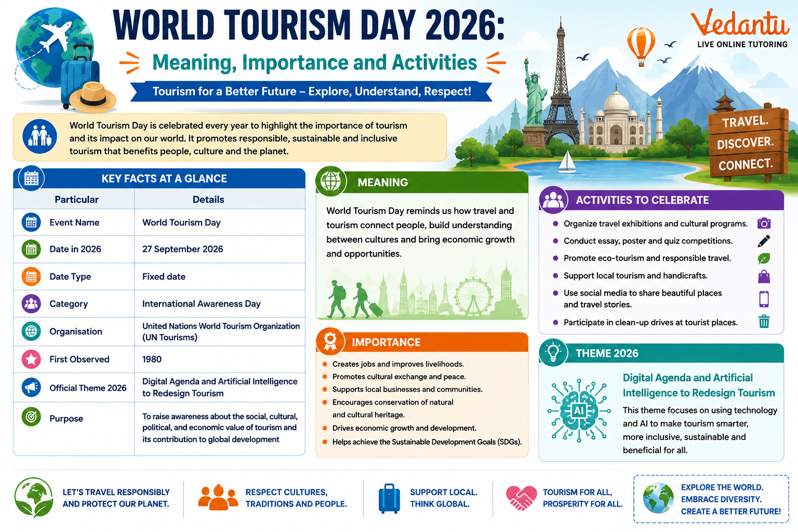
Task: Click the globe icon near Explore the World
Action: click(x=658, y=498)
